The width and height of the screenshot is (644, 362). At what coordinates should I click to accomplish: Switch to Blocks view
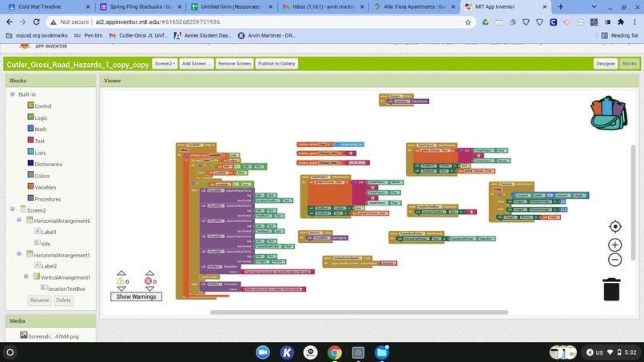coord(629,64)
